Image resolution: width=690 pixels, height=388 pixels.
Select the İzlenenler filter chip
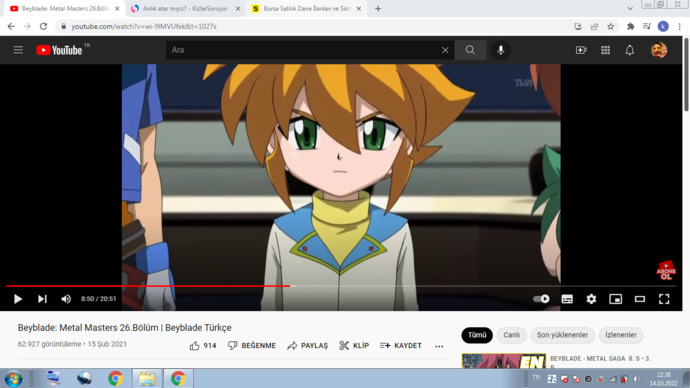[620, 335]
